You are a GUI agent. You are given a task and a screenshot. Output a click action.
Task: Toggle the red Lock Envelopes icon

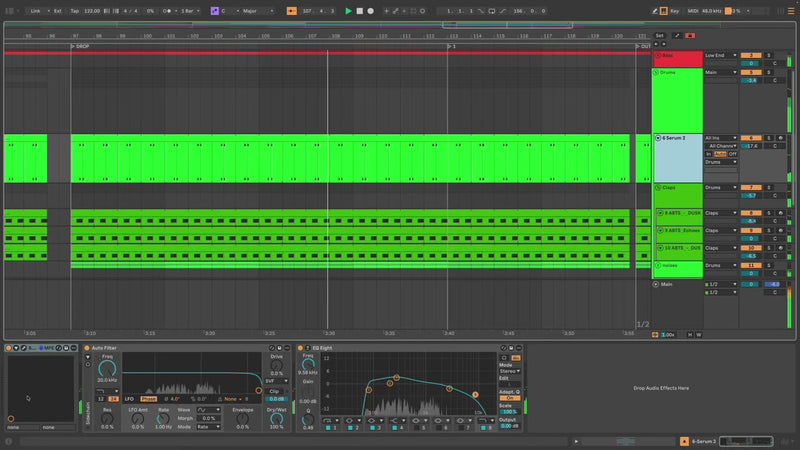click(690, 36)
